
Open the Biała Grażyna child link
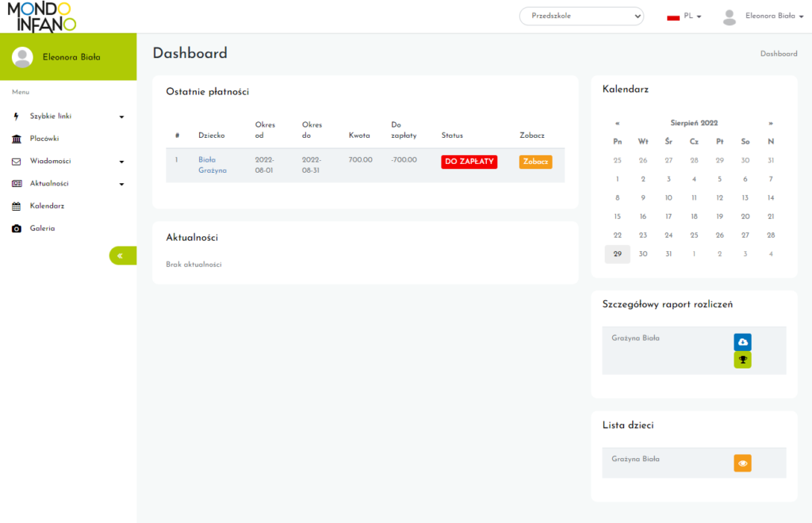pos(213,165)
